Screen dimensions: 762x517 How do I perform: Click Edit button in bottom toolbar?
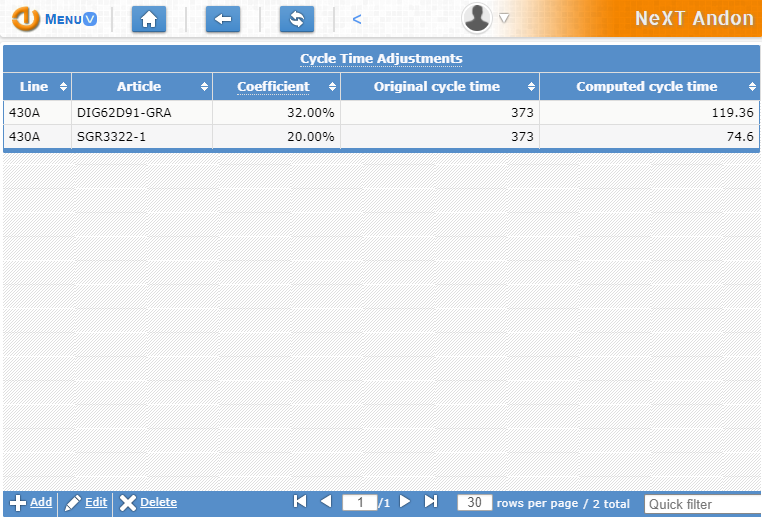pos(86,503)
